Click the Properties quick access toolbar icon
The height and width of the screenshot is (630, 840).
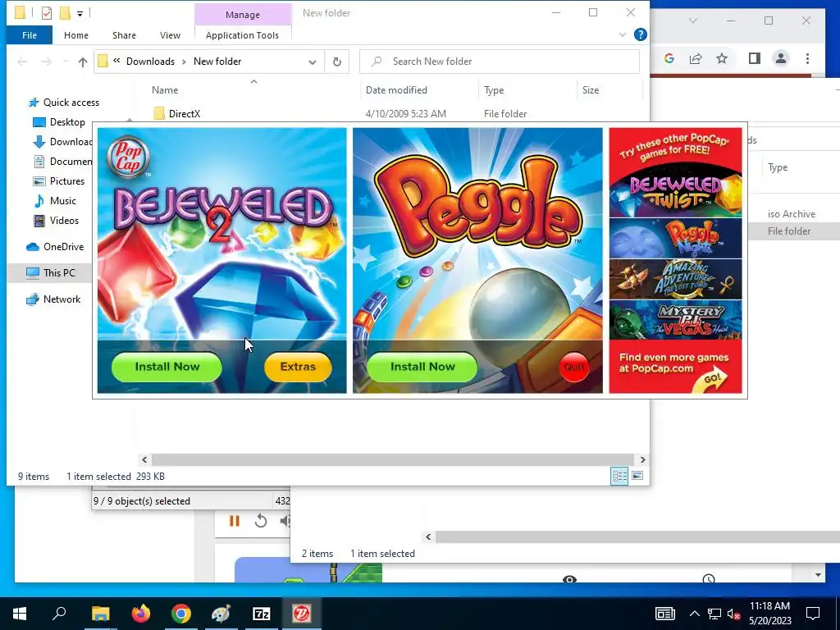(x=47, y=13)
